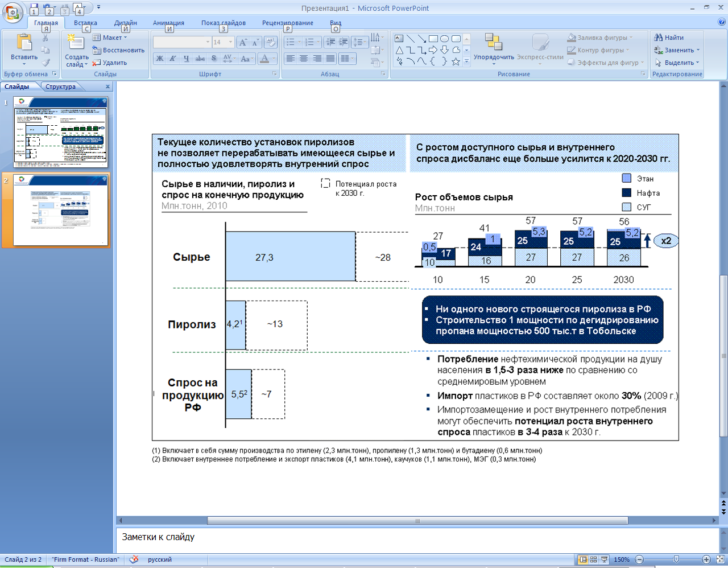This screenshot has height=568, width=728.
Task: Switch to Slide Sorter view
Action: 593,559
